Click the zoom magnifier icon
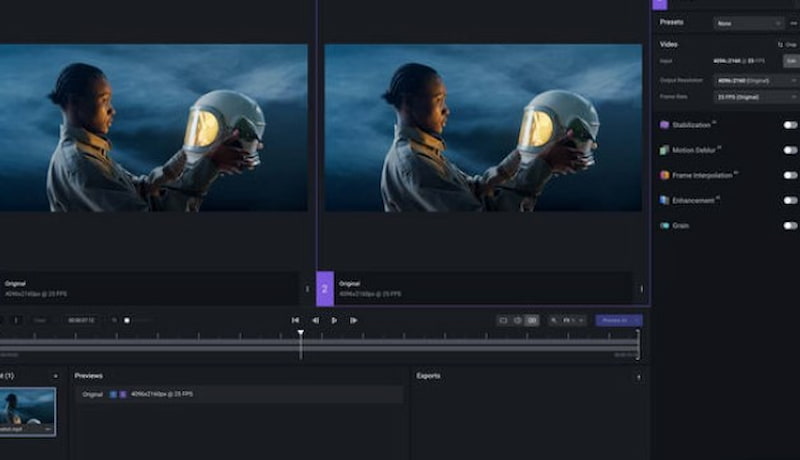 pos(554,320)
